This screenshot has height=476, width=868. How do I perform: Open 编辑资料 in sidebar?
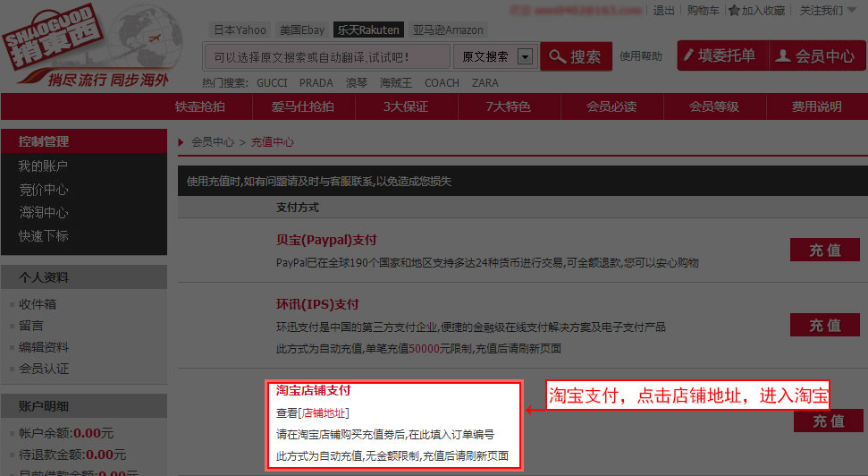click(x=43, y=347)
